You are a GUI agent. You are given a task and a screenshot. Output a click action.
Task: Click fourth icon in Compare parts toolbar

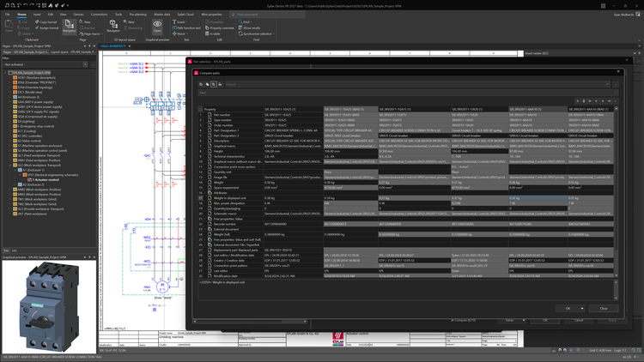[220, 84]
